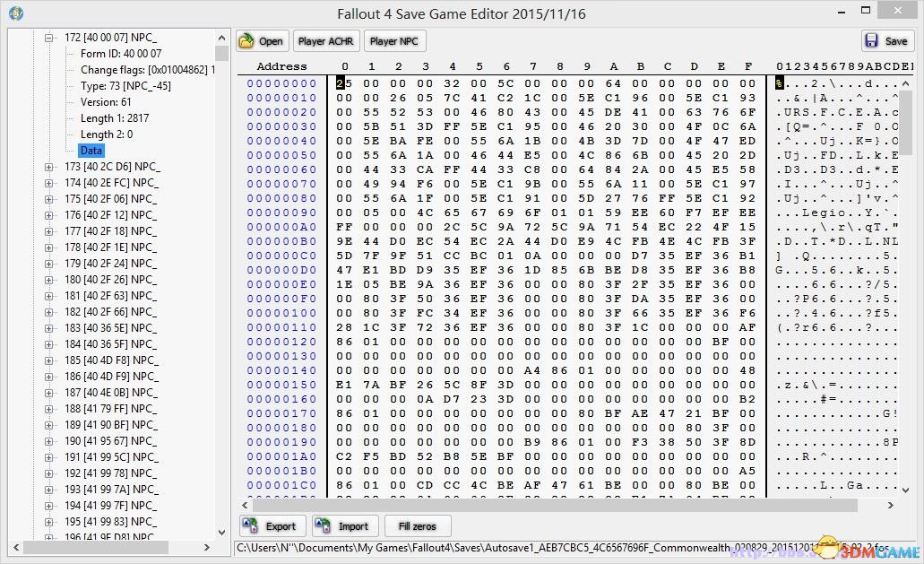Image resolution: width=924 pixels, height=564 pixels.
Task: Click the save file path field
Action: click(x=574, y=548)
